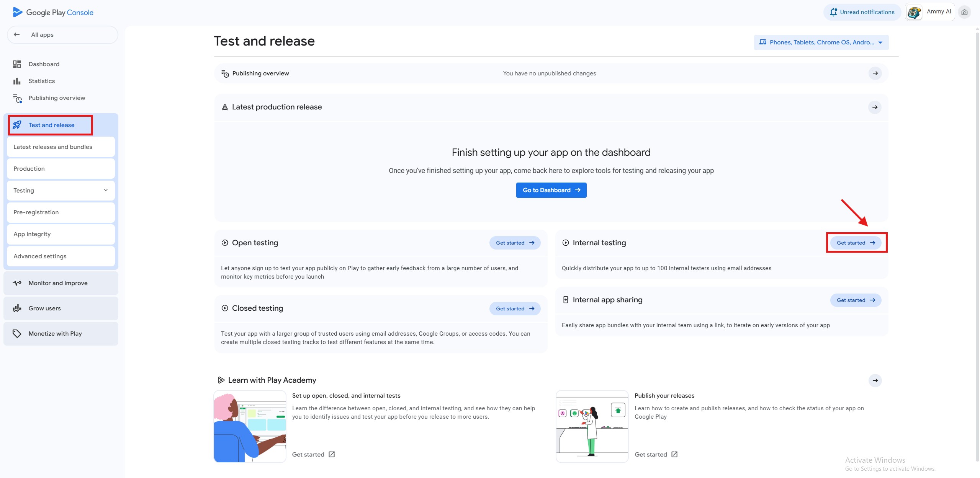Click Get started for Closed testing

point(515,308)
